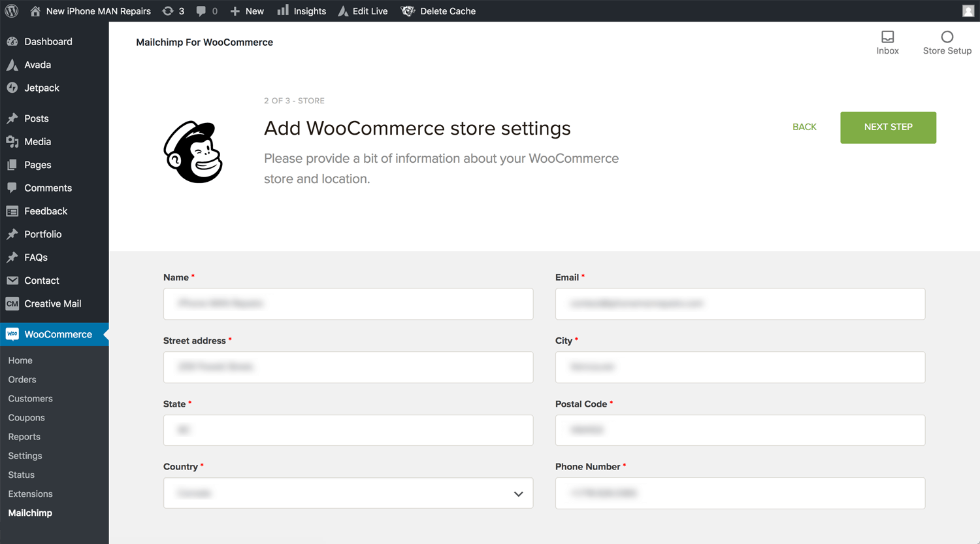980x544 pixels.
Task: Open the site home icon for New iPhone MAN Repairs
Action: tap(35, 11)
